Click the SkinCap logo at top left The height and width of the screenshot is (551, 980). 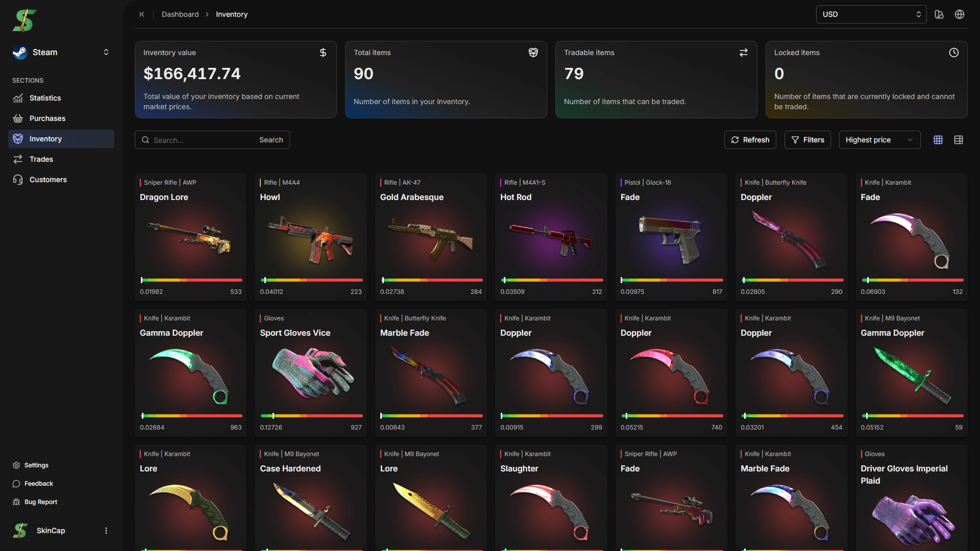pyautogui.click(x=24, y=20)
